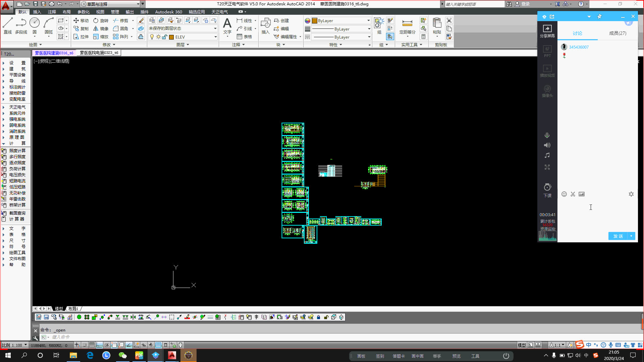Open the 天正电气 ribbon tab

(219, 12)
